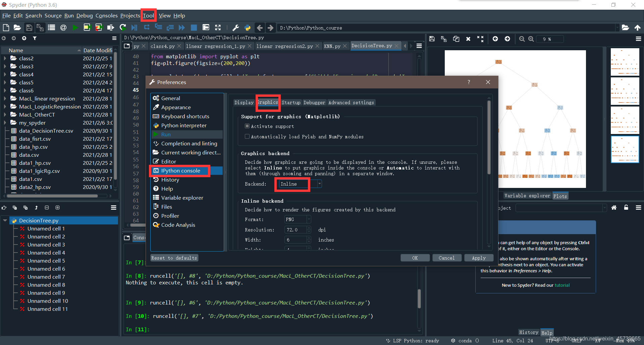The height and width of the screenshot is (345, 644).
Task: Click OK in Preferences dialog
Action: (x=415, y=258)
